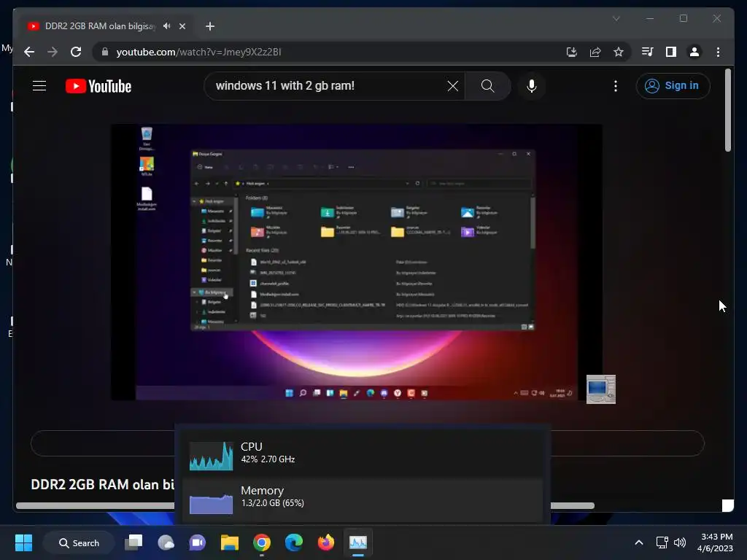Go back to the previous page in Chrome
The height and width of the screenshot is (560, 747).
coord(29,52)
